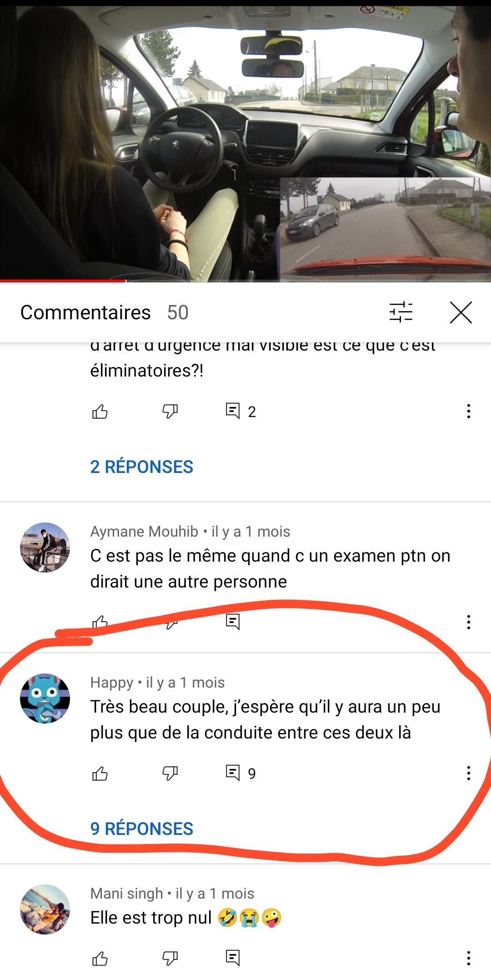Click the red video progress bar
Screen dimensions: 491x980
coord(63,281)
